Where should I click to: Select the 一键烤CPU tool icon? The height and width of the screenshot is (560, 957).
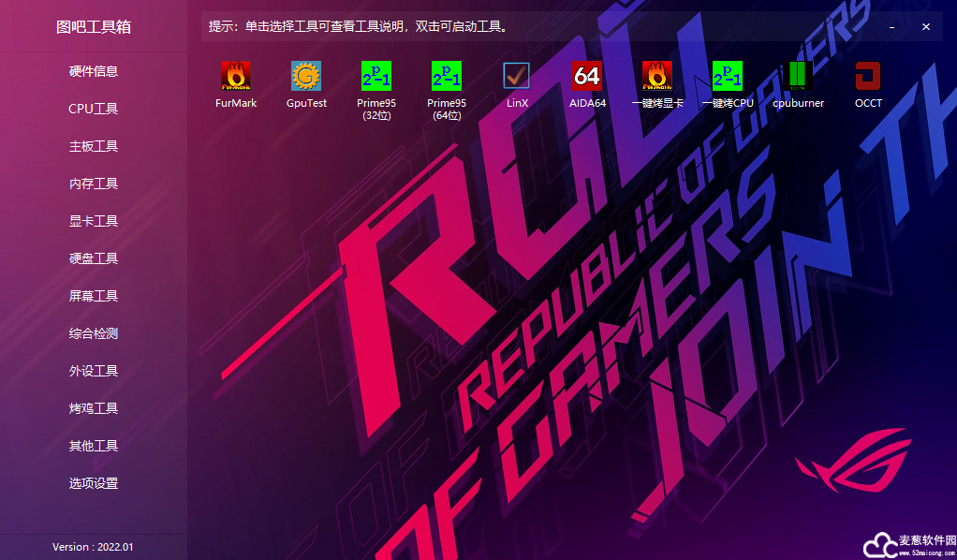(x=728, y=76)
